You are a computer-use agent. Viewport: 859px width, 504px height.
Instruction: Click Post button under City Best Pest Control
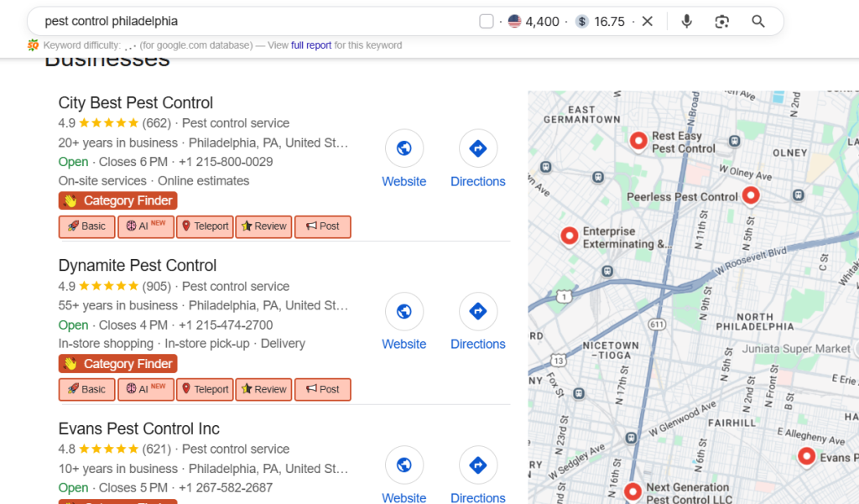[x=323, y=226]
